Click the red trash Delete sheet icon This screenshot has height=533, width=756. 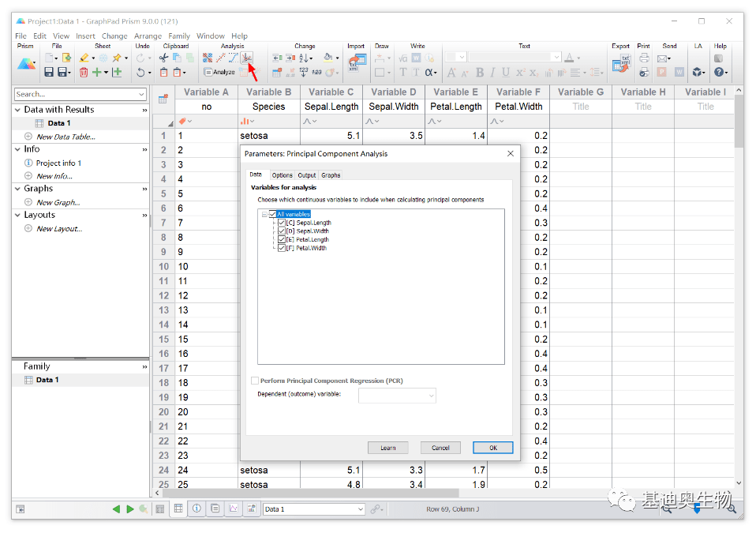[84, 72]
